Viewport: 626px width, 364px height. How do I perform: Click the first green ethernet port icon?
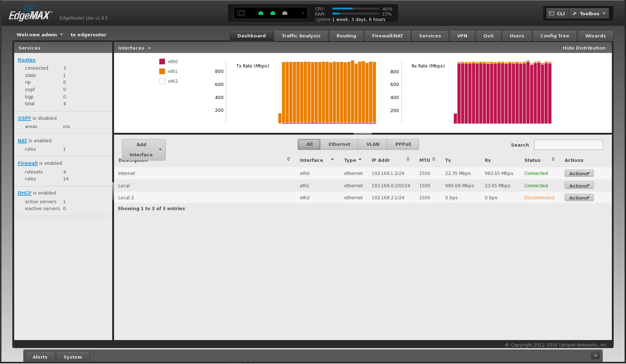pos(261,13)
